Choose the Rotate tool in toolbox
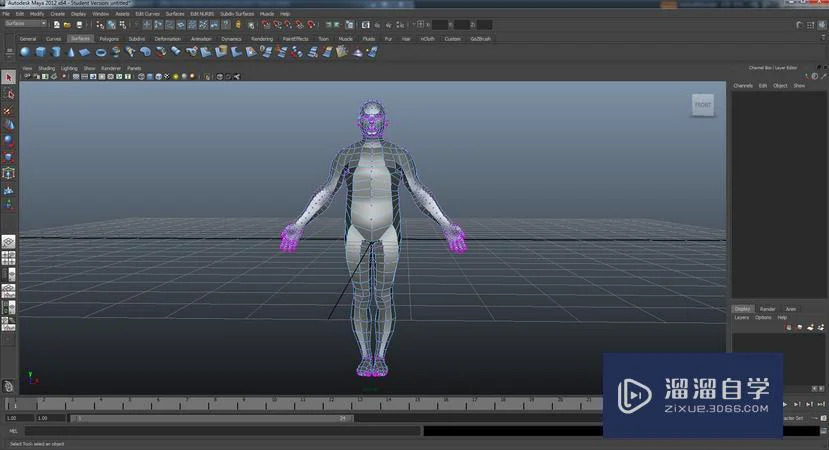The image size is (829, 450). pos(8,141)
